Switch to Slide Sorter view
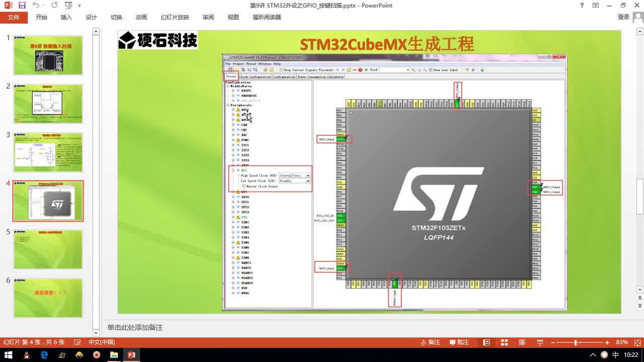This screenshot has width=644, height=362. (x=504, y=342)
